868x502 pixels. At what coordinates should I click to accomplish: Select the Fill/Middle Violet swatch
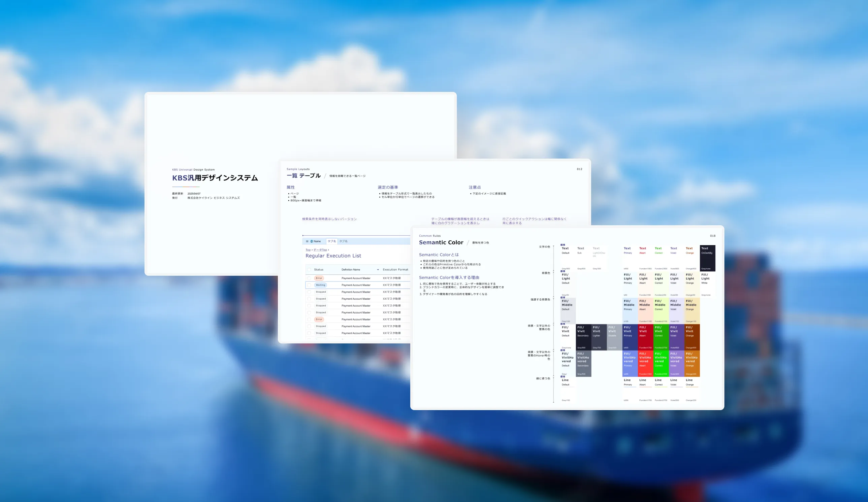tap(676, 311)
